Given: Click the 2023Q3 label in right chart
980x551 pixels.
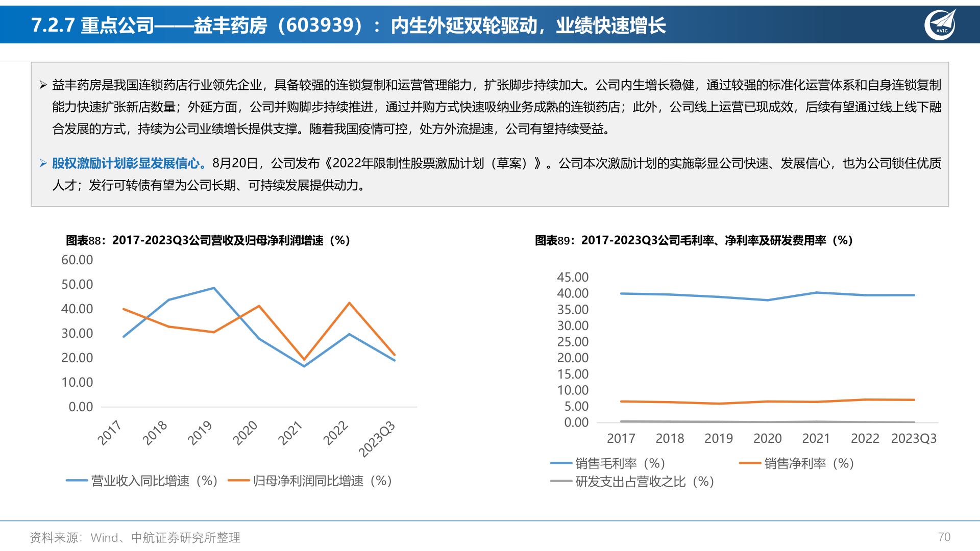Looking at the screenshot, I should (x=914, y=438).
